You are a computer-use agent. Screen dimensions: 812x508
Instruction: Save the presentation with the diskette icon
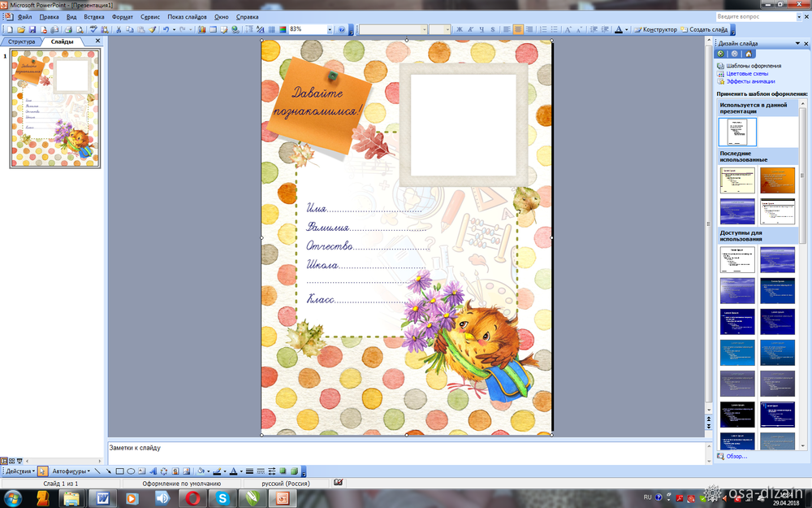tap(32, 29)
